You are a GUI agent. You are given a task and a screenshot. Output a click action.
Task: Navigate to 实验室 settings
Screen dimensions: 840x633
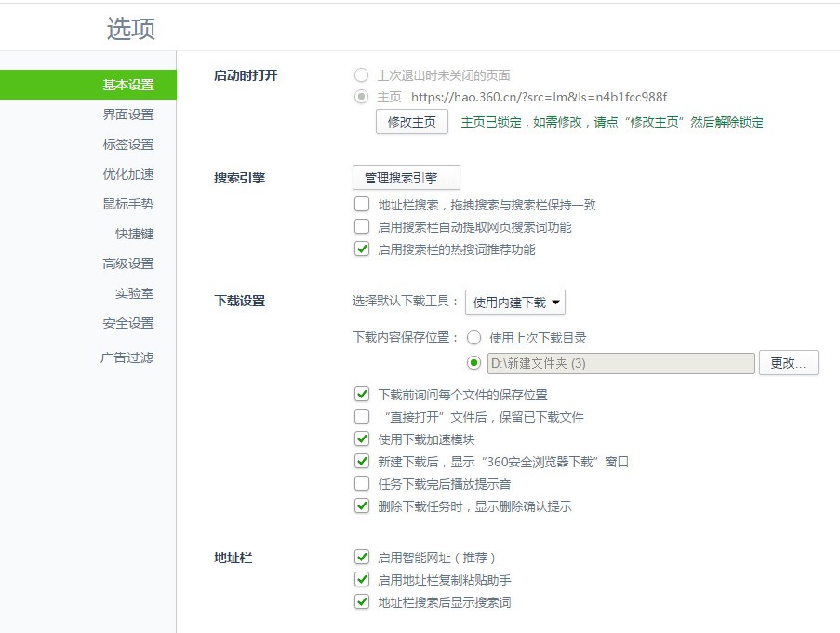[134, 293]
